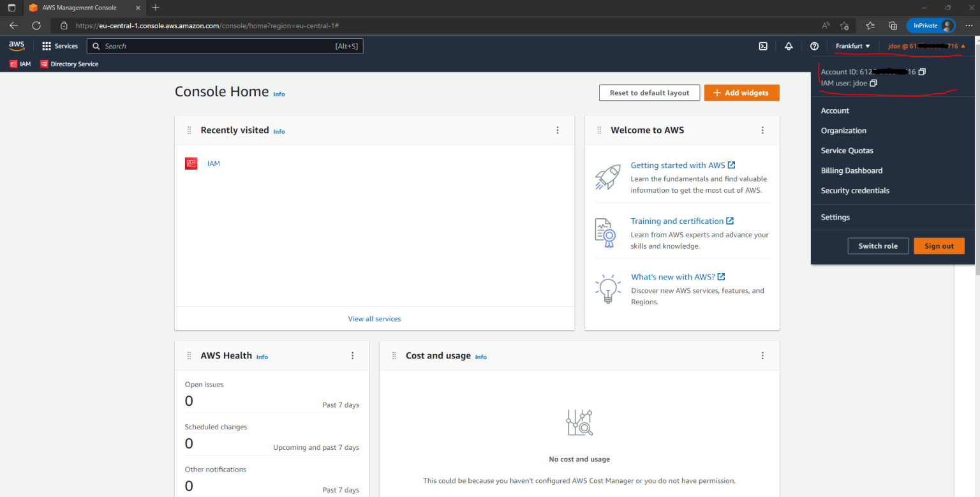Open IAM from the favorites bar
Viewport: 980px width, 497px height.
pos(19,64)
